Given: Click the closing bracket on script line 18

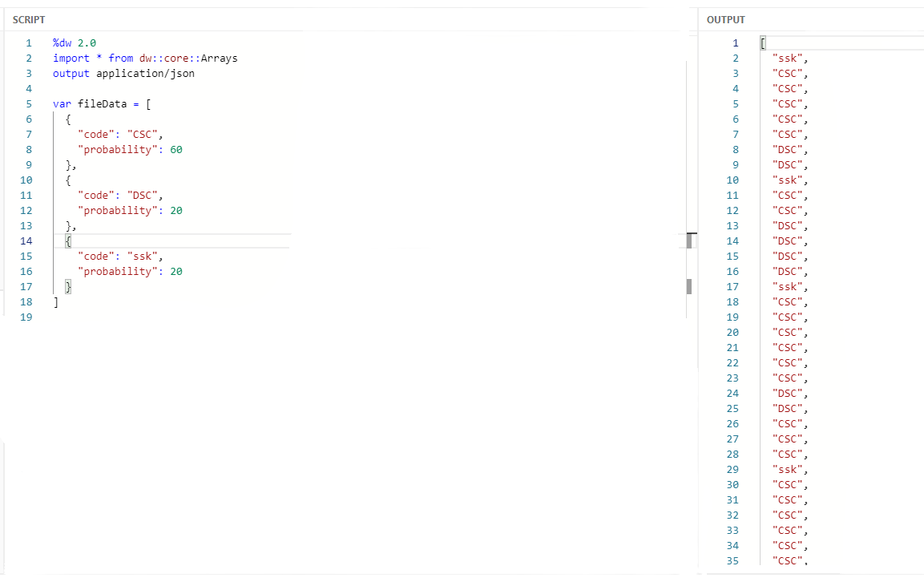Looking at the screenshot, I should 55,301.
